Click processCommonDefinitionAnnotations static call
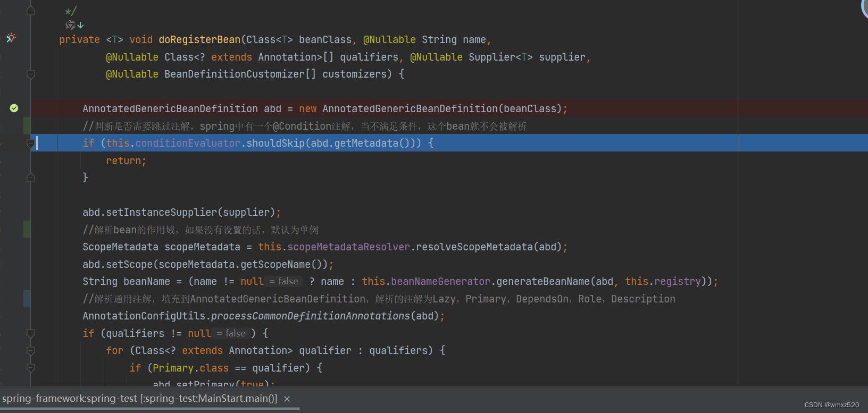 (x=311, y=316)
